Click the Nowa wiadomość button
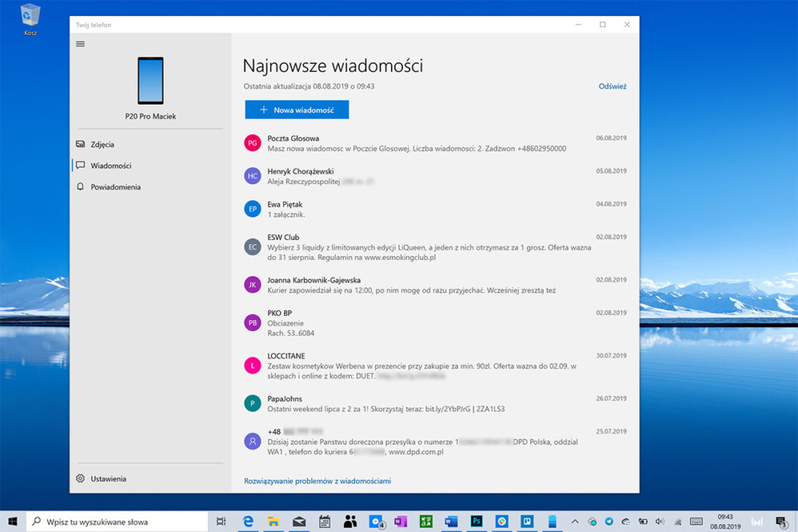 tap(297, 110)
